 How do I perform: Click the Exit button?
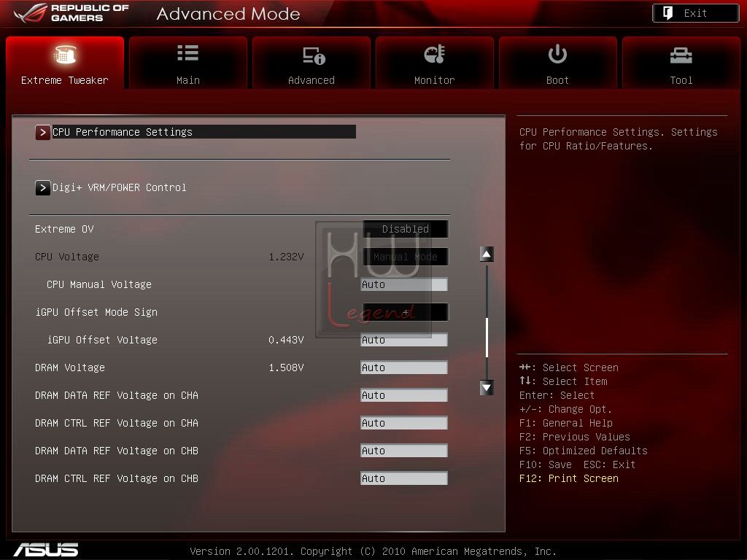[x=695, y=13]
